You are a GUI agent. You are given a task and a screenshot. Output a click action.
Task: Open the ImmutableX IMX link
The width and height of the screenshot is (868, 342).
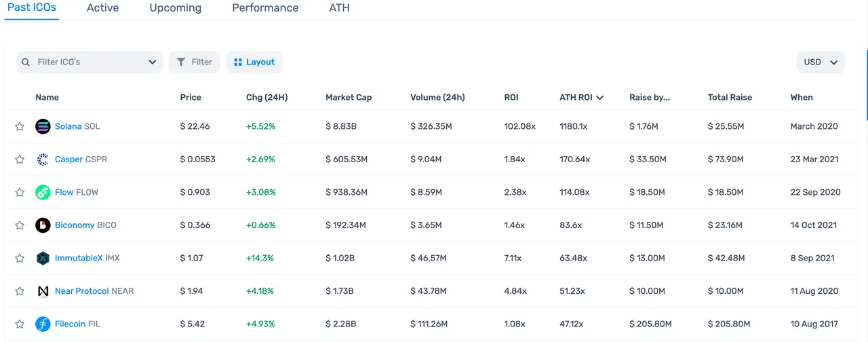87,258
